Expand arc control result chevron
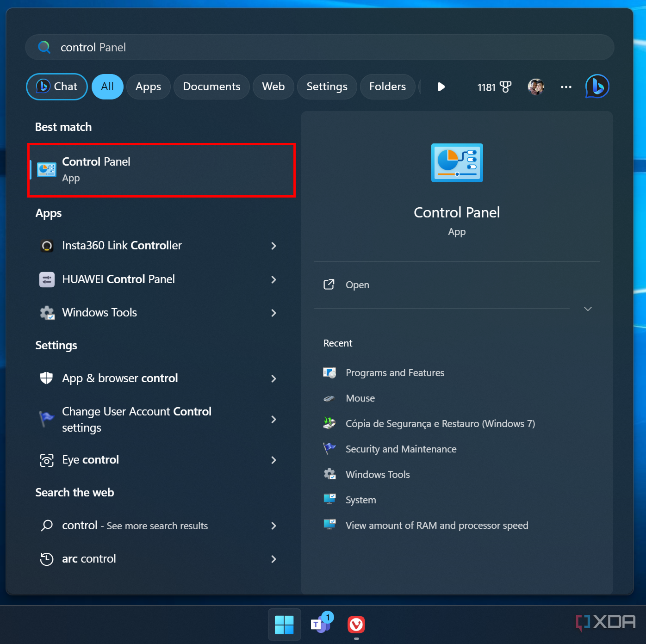The height and width of the screenshot is (644, 646). pos(273,559)
